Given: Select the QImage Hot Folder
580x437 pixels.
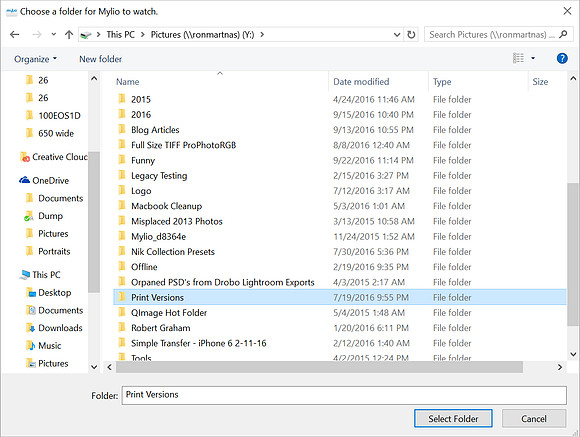Looking at the screenshot, I should point(169,313).
